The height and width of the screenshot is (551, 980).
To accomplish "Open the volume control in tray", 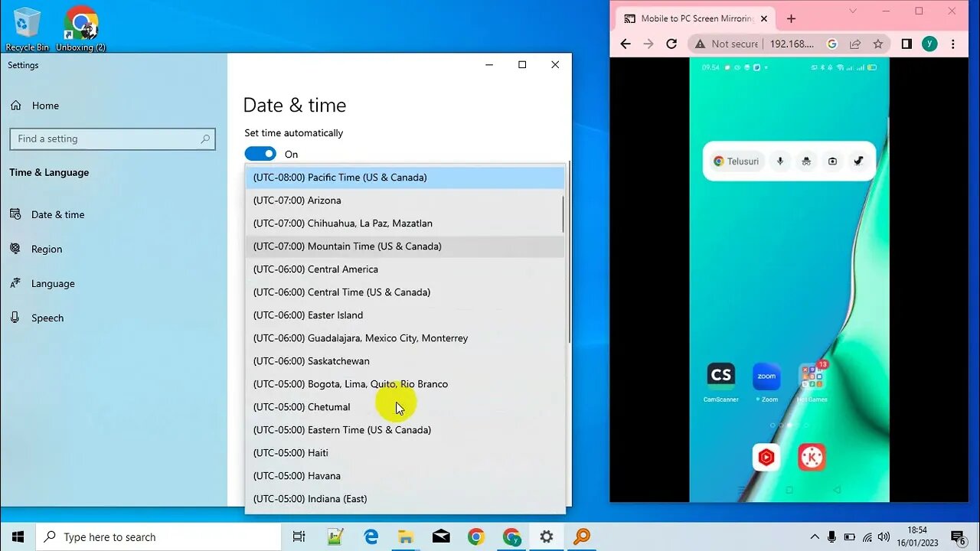I will click(884, 536).
